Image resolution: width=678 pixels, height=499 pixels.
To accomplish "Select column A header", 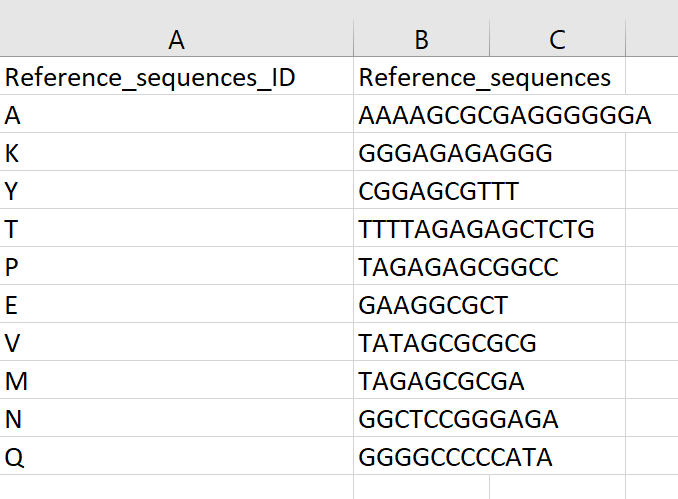I will pos(177,40).
